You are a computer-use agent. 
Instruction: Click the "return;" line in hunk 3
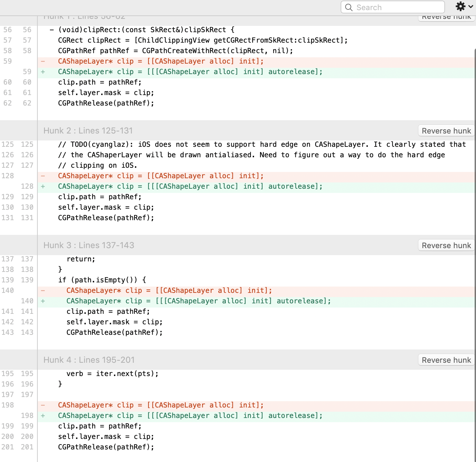(81, 259)
